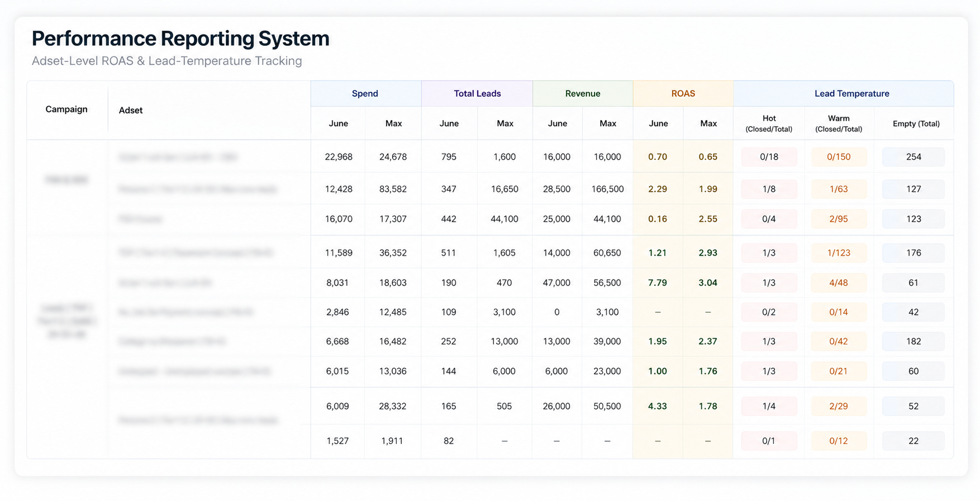Viewport: 980px width, 501px height.
Task: Click the Adset-Level ROAS & Lead-Temperature Tracking subtitle
Action: [166, 61]
